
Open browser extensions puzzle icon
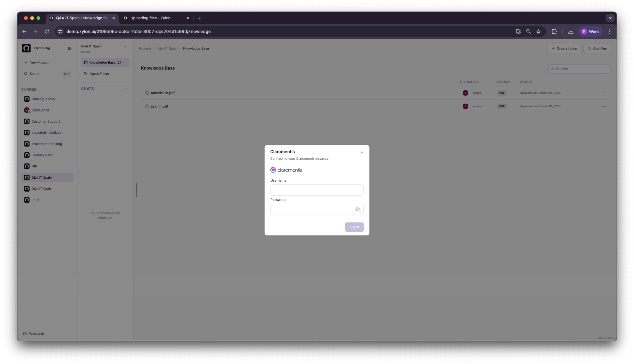(x=554, y=32)
